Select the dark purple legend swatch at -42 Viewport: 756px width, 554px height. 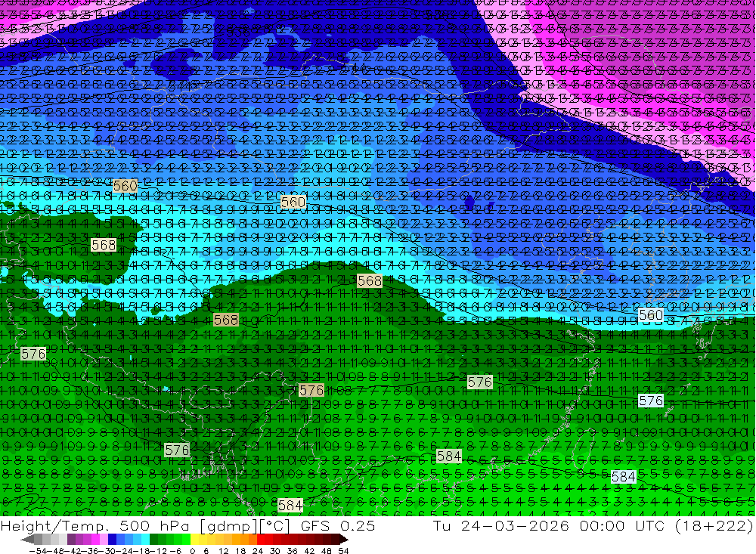71,540
